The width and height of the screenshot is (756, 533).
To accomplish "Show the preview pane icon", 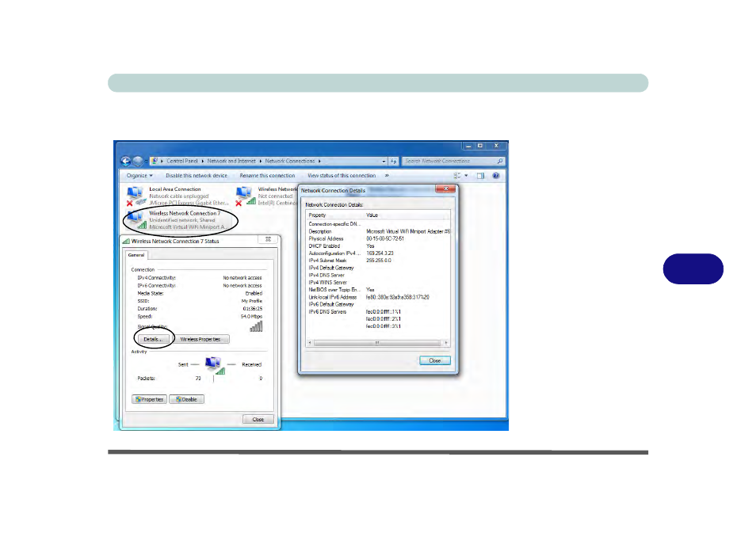I will 481,176.
